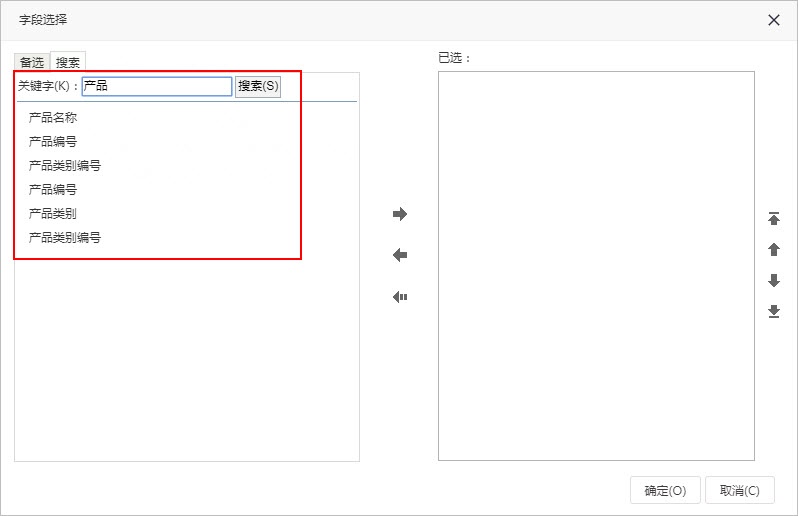Close the 字段选择 dialog

(774, 20)
